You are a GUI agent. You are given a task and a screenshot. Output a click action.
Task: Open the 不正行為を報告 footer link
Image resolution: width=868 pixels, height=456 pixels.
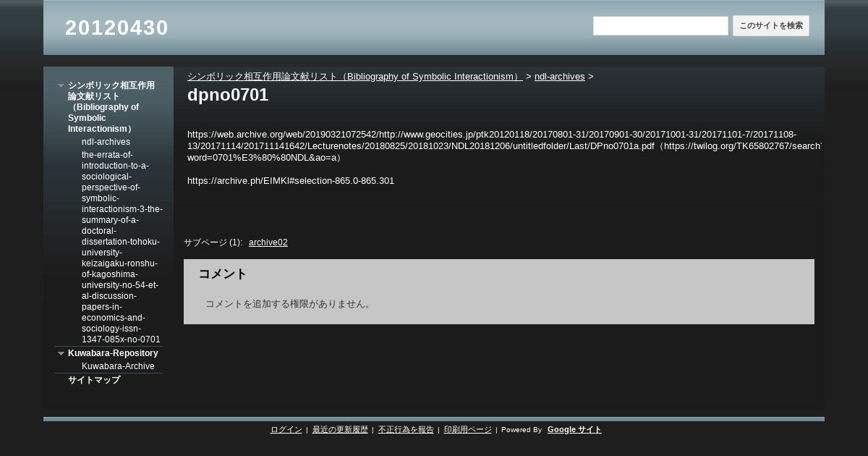[x=406, y=430]
